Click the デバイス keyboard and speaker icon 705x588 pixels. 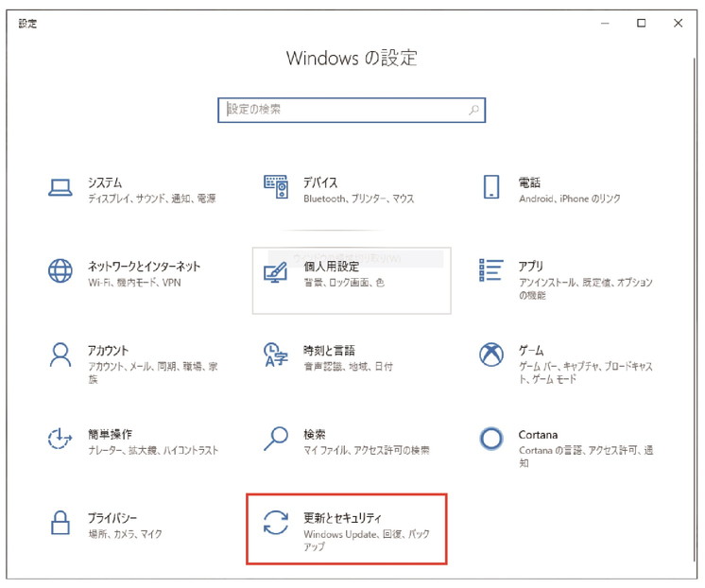point(276,186)
